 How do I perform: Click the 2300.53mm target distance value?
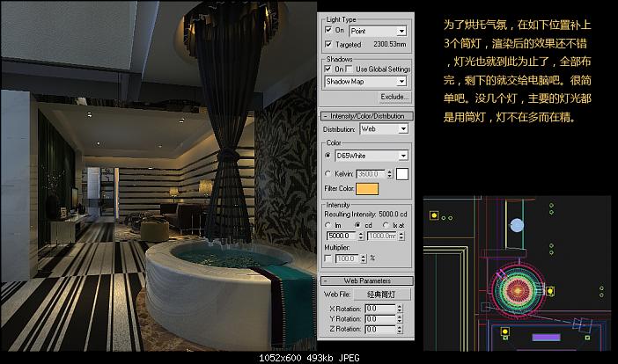click(389, 44)
